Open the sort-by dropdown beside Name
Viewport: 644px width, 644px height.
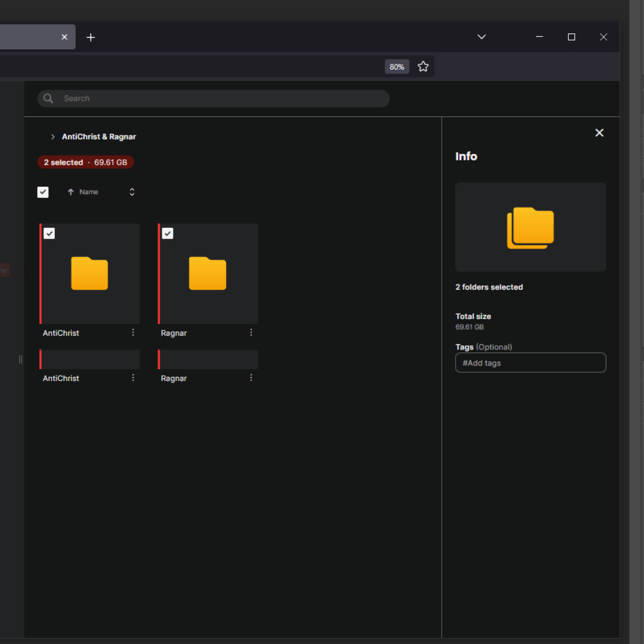[x=132, y=192]
